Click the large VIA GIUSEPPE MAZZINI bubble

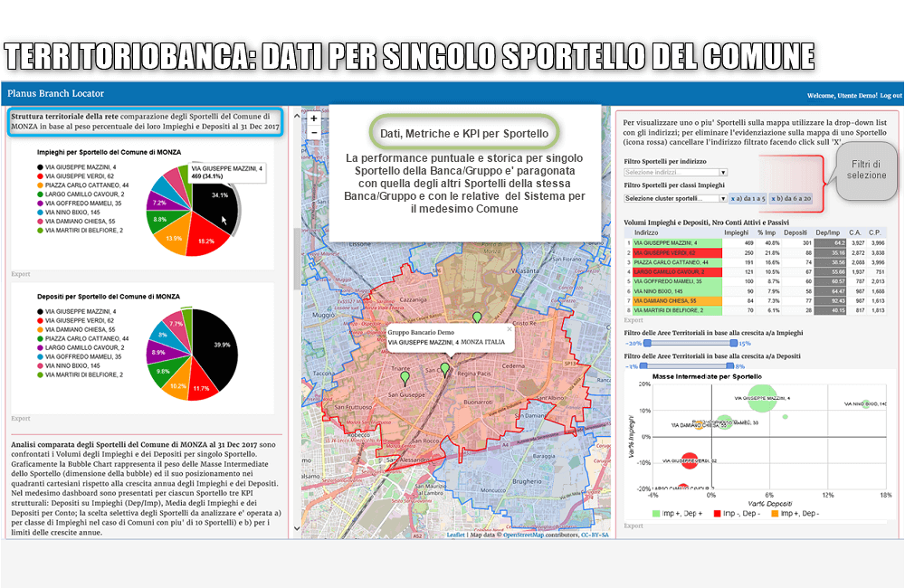[762, 398]
